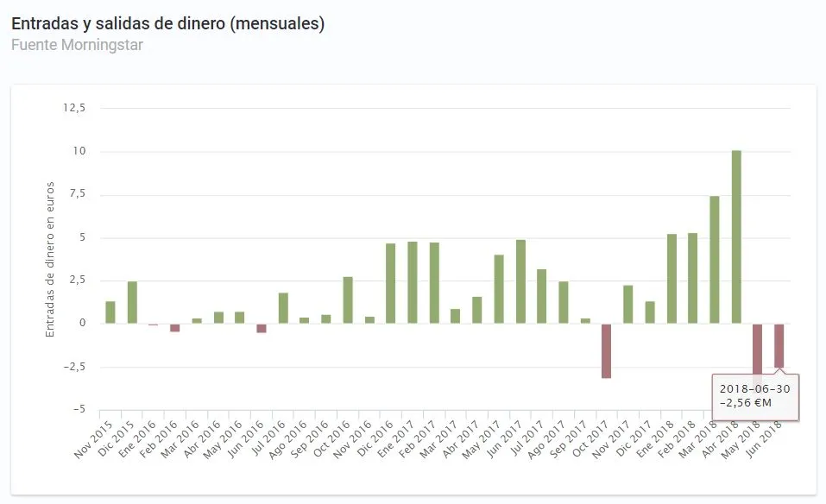Viewport: 826px width, 504px height.
Task: Click the Ene 2018 green bar
Action: click(x=672, y=278)
